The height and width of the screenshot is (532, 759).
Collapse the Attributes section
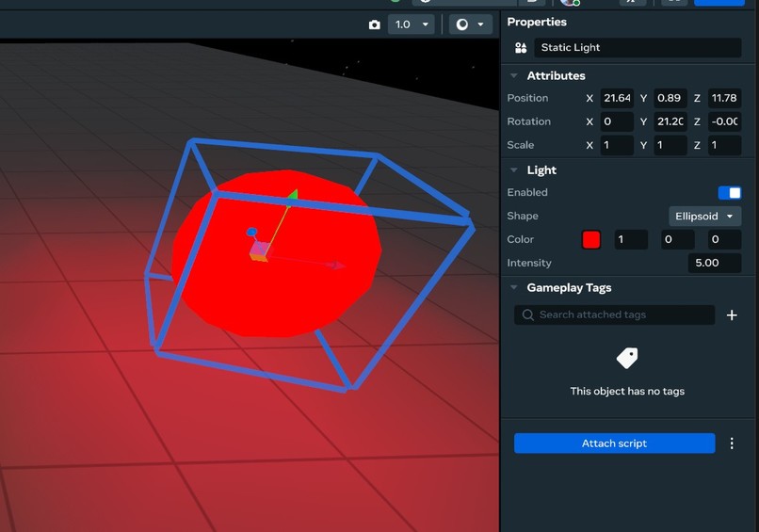[514, 76]
